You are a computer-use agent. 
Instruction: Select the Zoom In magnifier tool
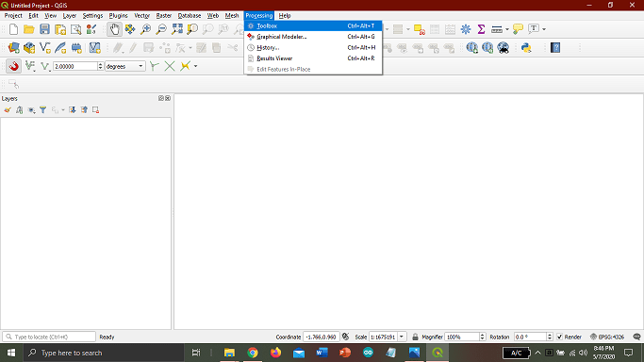pyautogui.click(x=145, y=29)
